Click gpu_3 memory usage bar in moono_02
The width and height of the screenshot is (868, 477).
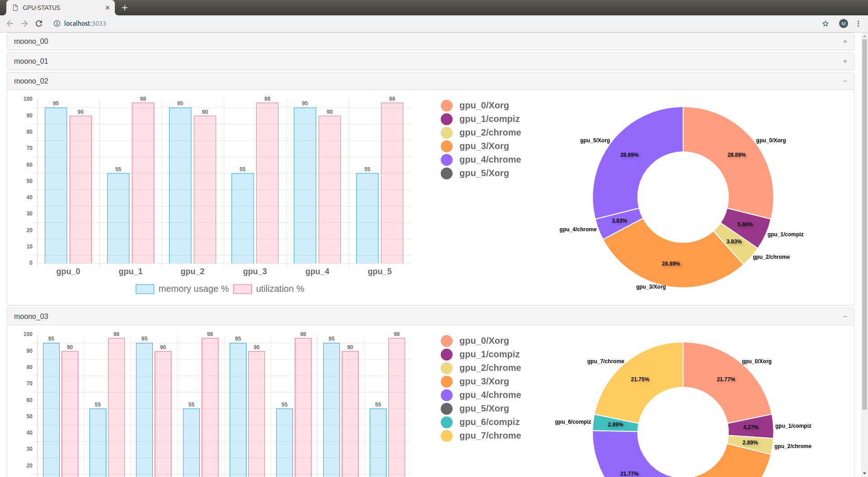[242, 219]
